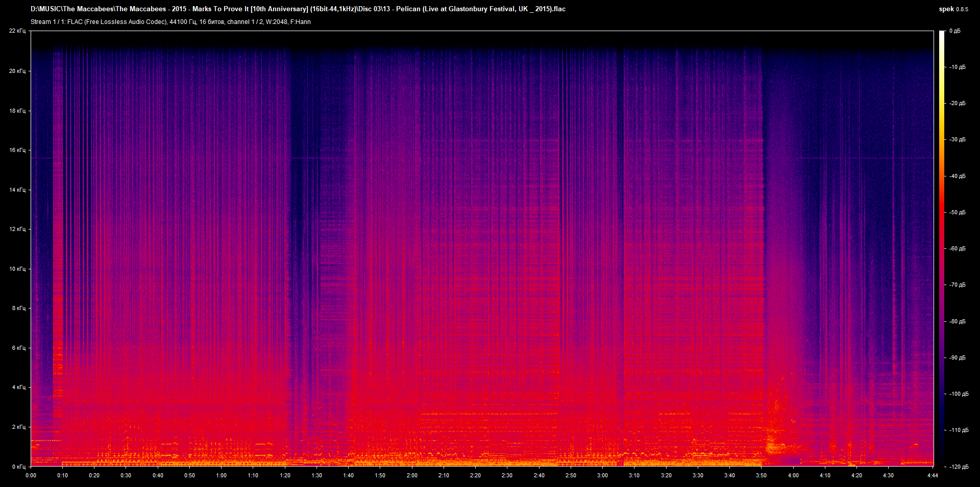The width and height of the screenshot is (980, 487).
Task: Select the 1:00 time axis marker
Action: click(x=221, y=475)
